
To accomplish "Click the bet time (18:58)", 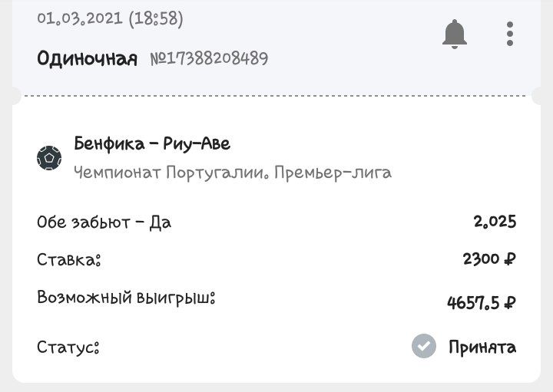I will [157, 18].
